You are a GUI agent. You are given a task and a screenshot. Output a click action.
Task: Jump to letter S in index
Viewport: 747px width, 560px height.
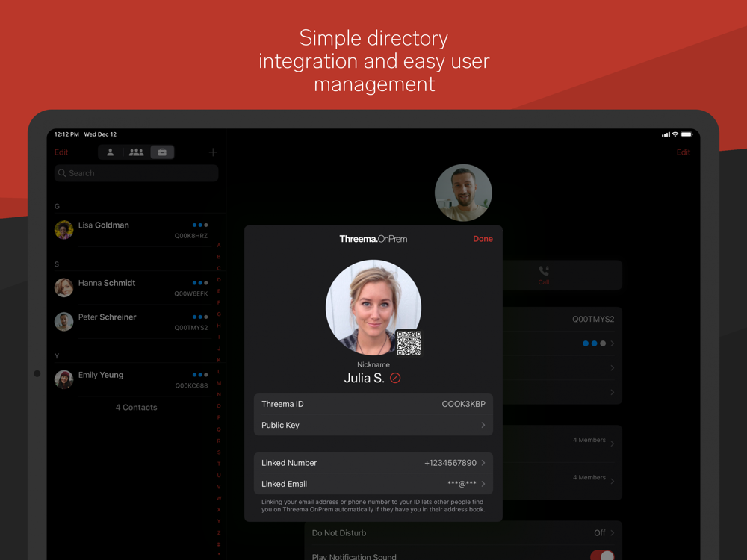(219, 452)
